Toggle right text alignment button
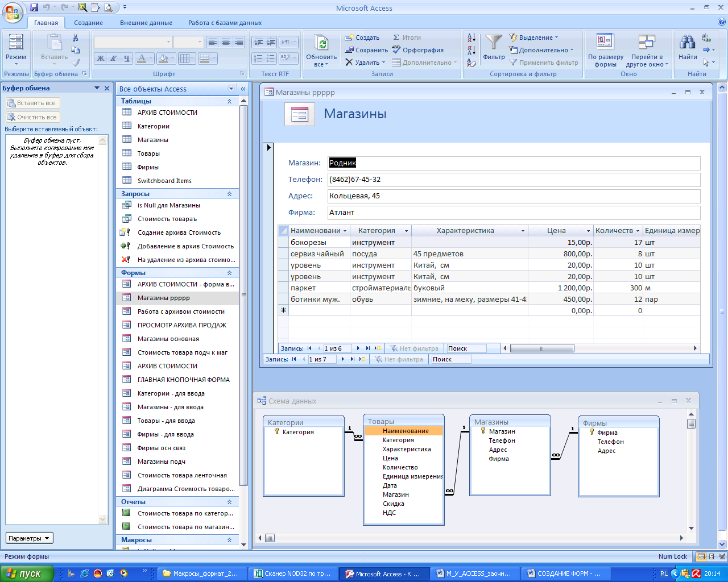Viewport: 728px width, 582px height. pyautogui.click(x=239, y=42)
